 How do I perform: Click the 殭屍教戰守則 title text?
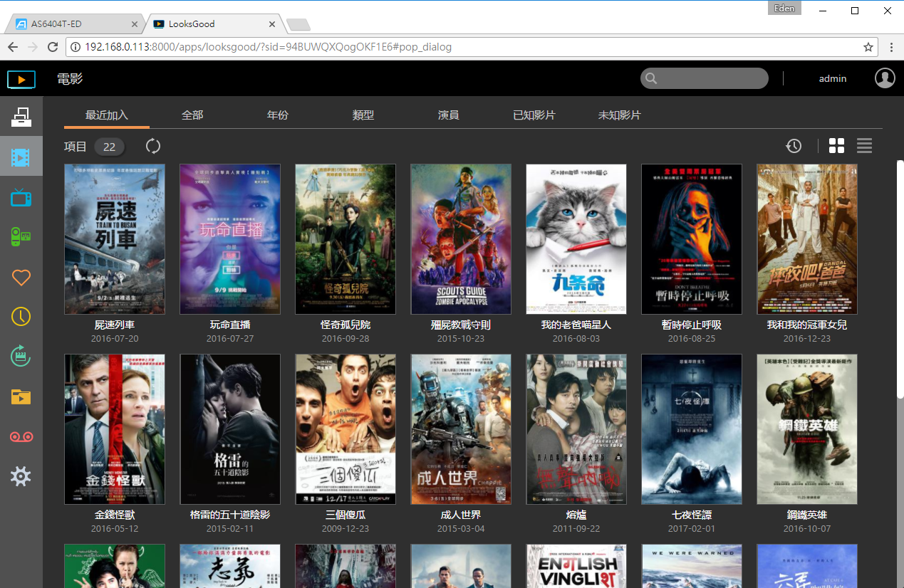tap(461, 325)
